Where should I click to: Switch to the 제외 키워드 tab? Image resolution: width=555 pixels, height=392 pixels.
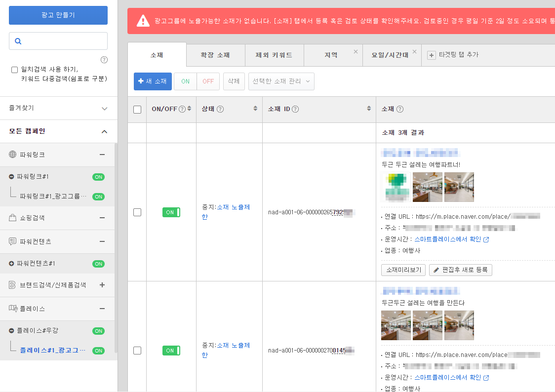[x=275, y=55]
